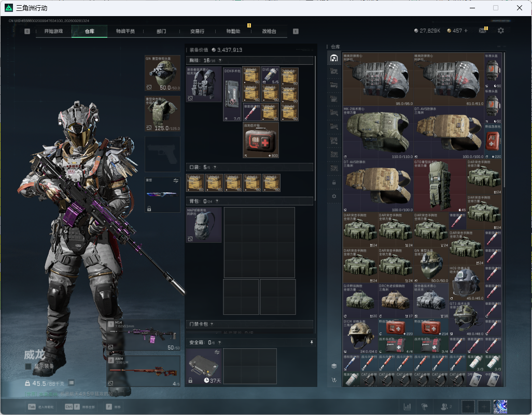Click the stacked layers icon in warehouse sidebar

[x=334, y=366]
